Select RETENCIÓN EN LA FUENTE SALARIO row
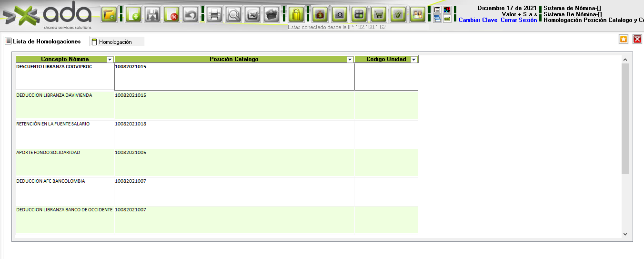This screenshot has width=644, height=259. (x=217, y=134)
